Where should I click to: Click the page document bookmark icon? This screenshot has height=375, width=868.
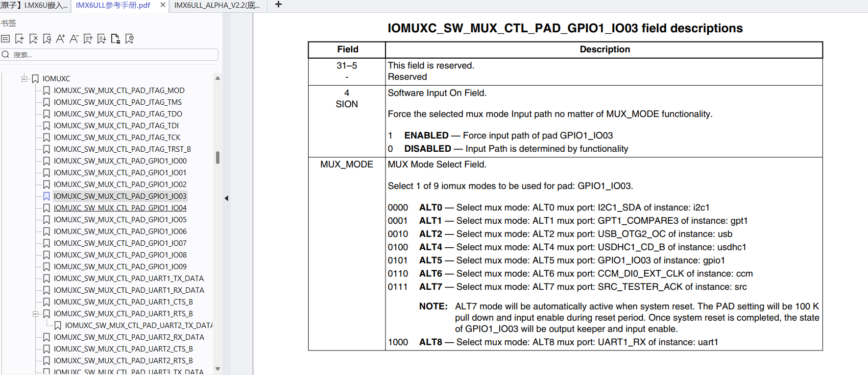click(115, 39)
